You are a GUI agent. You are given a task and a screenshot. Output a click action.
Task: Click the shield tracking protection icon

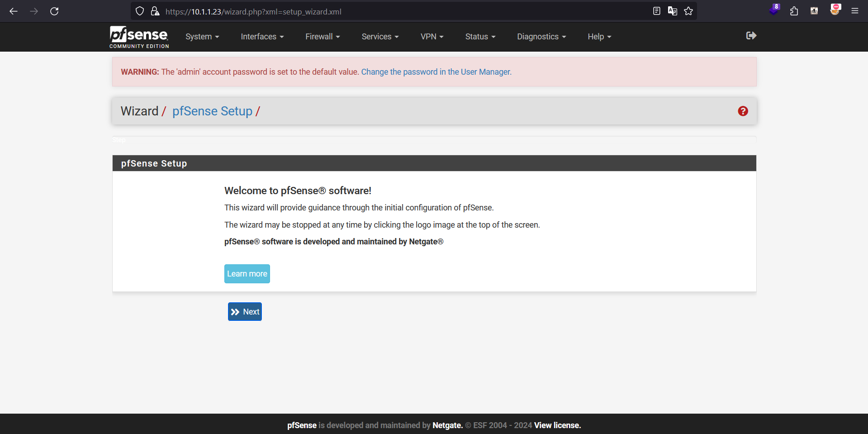(140, 11)
